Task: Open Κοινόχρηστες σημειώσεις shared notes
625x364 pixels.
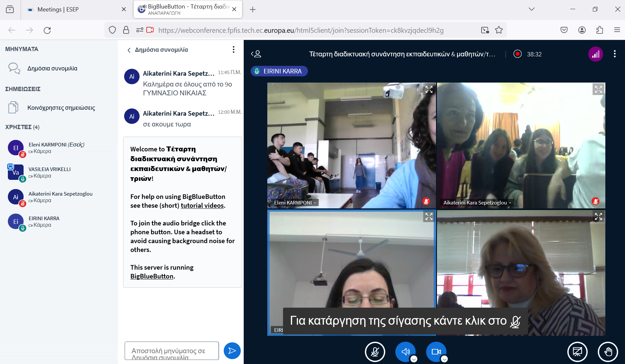Action: 61,108
